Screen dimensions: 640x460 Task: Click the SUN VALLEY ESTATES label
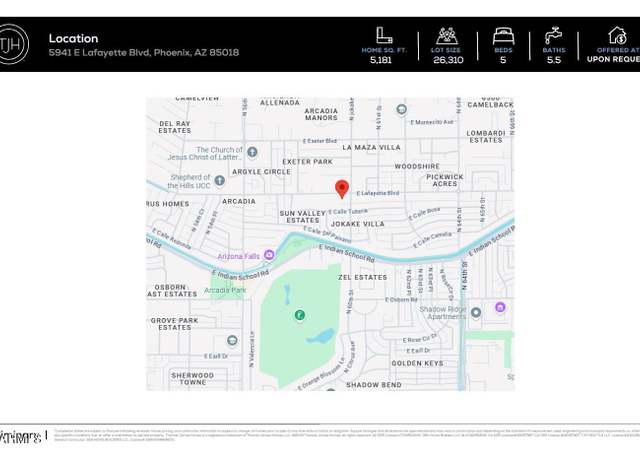(302, 217)
